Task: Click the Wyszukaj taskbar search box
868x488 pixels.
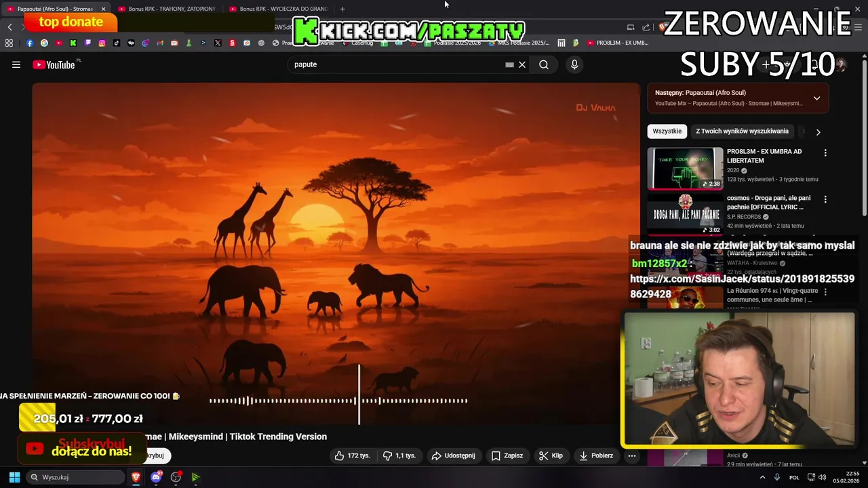Action: pyautogui.click(x=75, y=477)
